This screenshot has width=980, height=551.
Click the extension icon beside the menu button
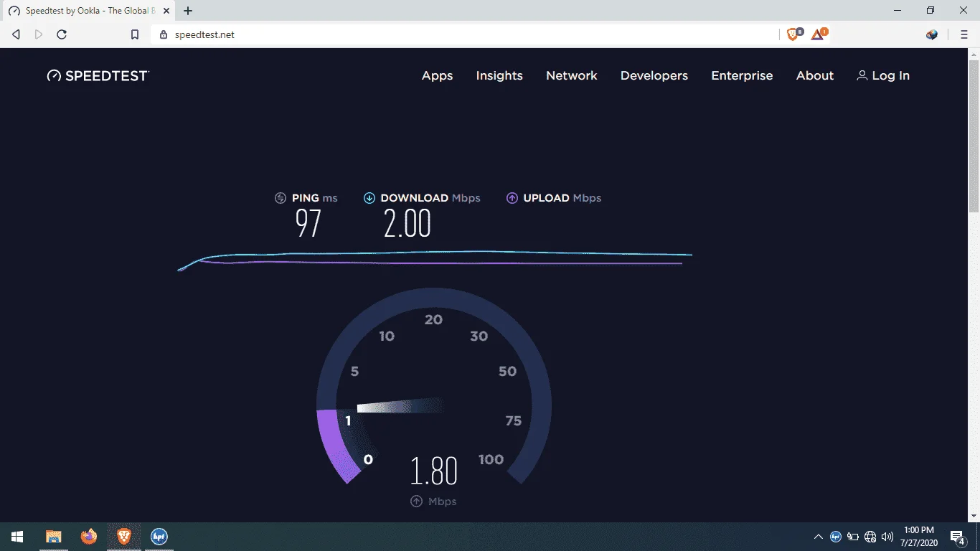click(932, 34)
